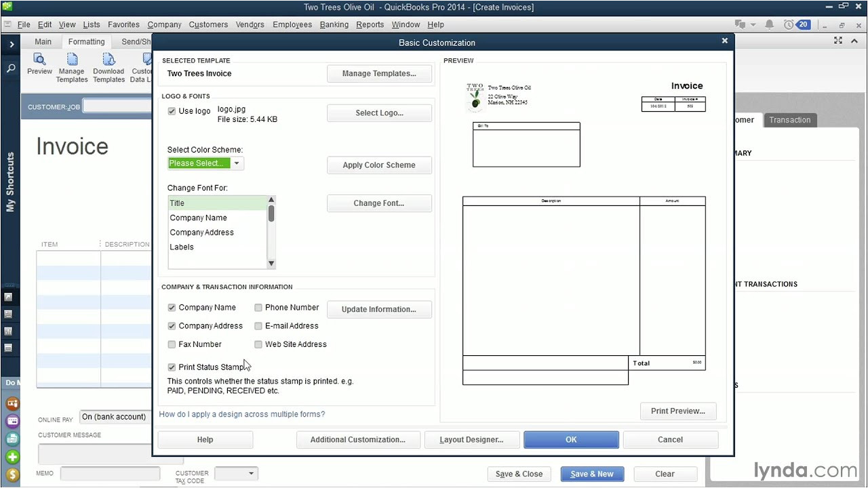Uncheck the Use logo checkbox
This screenshot has height=488, width=868.
click(x=172, y=111)
